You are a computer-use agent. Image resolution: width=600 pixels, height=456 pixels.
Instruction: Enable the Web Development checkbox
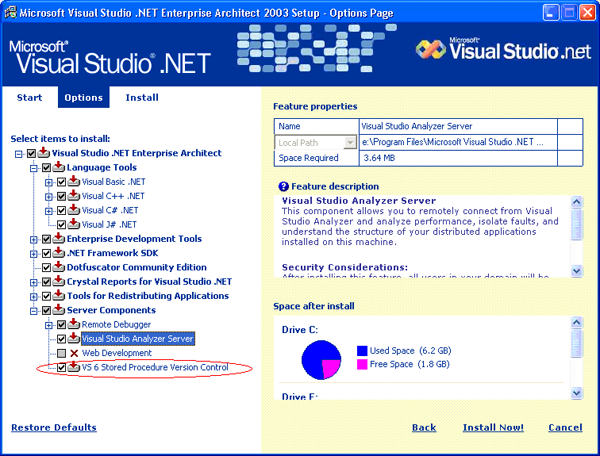(x=62, y=353)
